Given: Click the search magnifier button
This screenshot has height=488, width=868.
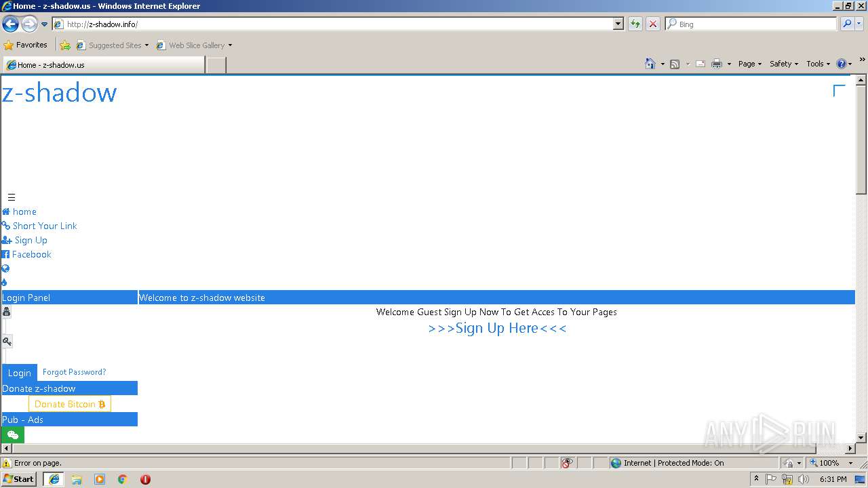Looking at the screenshot, I should coord(846,24).
